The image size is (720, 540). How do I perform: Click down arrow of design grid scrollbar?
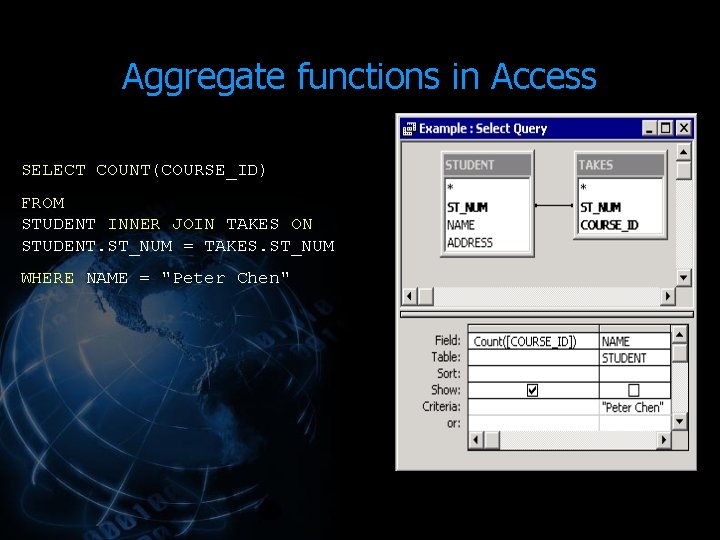pyautogui.click(x=680, y=421)
